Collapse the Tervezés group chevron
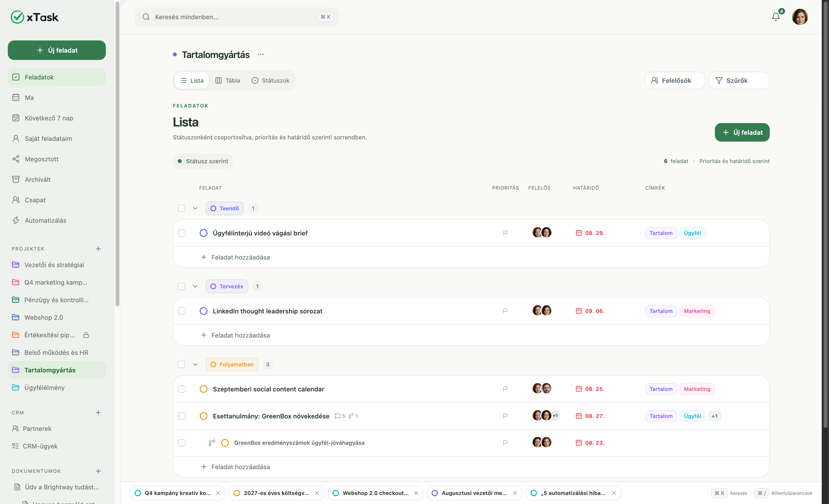 (195, 286)
